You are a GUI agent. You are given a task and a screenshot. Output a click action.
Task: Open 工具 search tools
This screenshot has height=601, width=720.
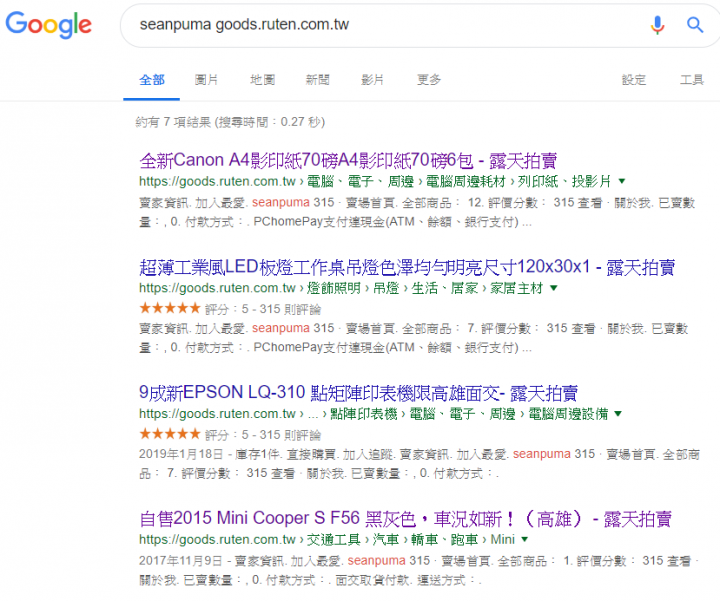692,80
